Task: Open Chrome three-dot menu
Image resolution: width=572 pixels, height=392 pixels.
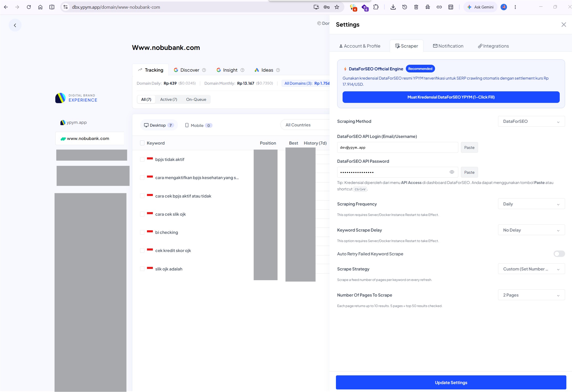Action: [515, 7]
